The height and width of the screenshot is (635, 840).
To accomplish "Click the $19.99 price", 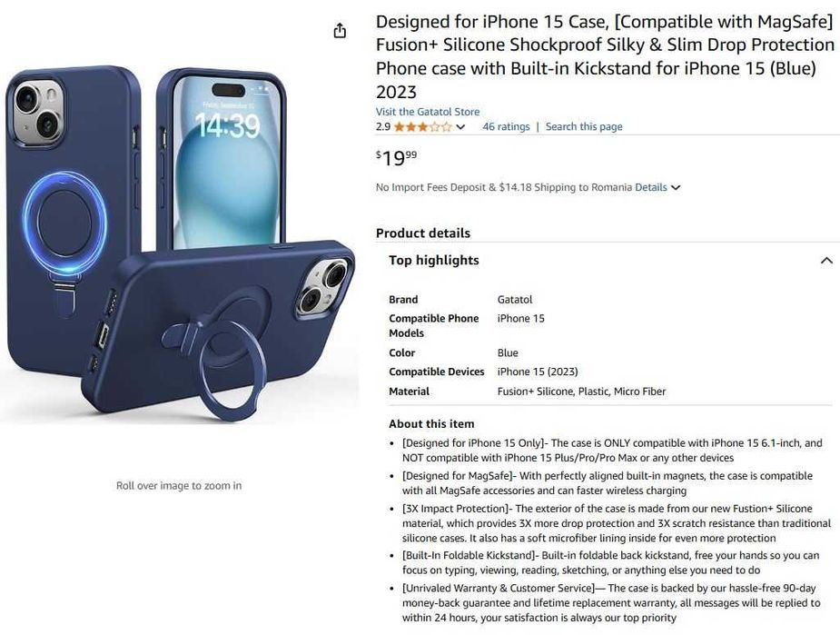I will (397, 157).
